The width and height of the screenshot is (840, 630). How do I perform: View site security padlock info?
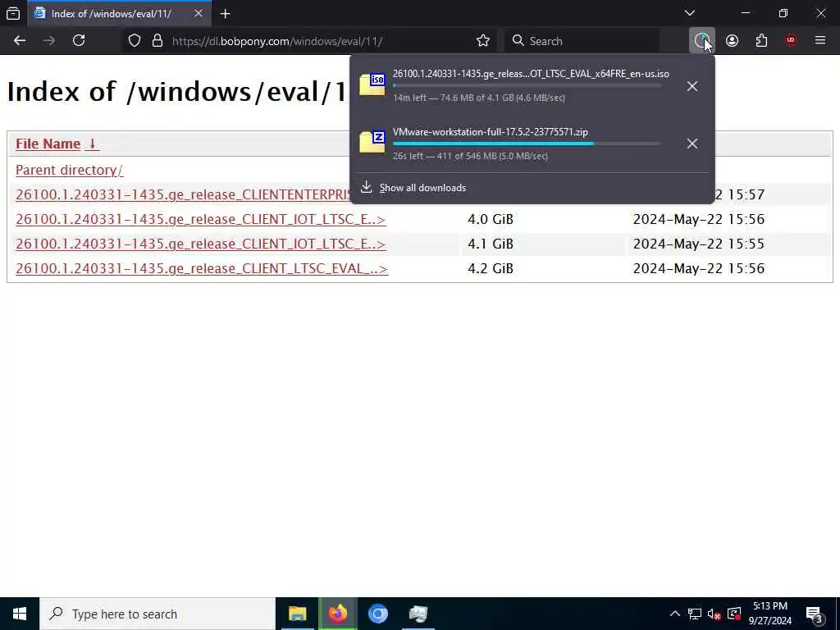(157, 41)
